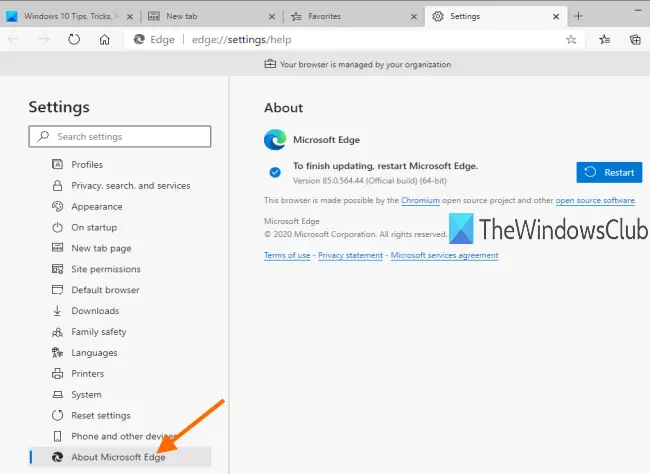This screenshot has width=650, height=474.
Task: Click the browser Back arrow
Action: (13, 39)
